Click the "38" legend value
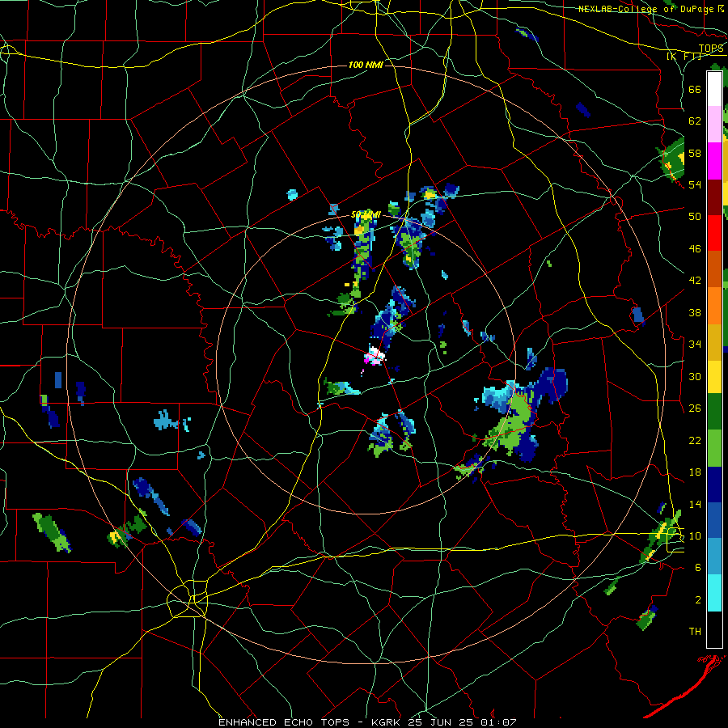Viewport: 728px width, 728px height. pyautogui.click(x=695, y=312)
